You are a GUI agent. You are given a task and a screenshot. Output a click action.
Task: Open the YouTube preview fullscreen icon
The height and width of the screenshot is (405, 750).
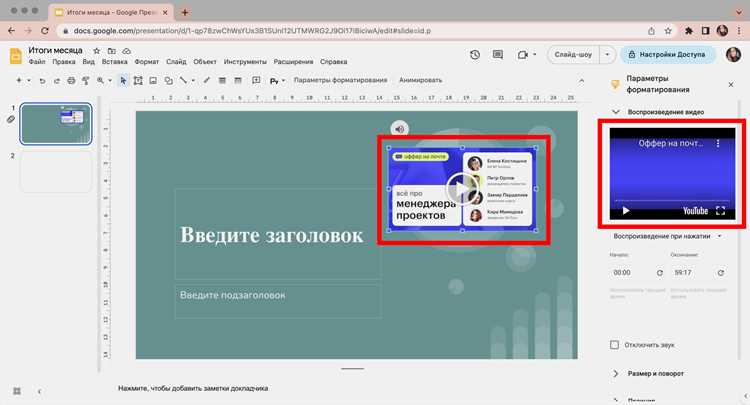pyautogui.click(x=720, y=211)
